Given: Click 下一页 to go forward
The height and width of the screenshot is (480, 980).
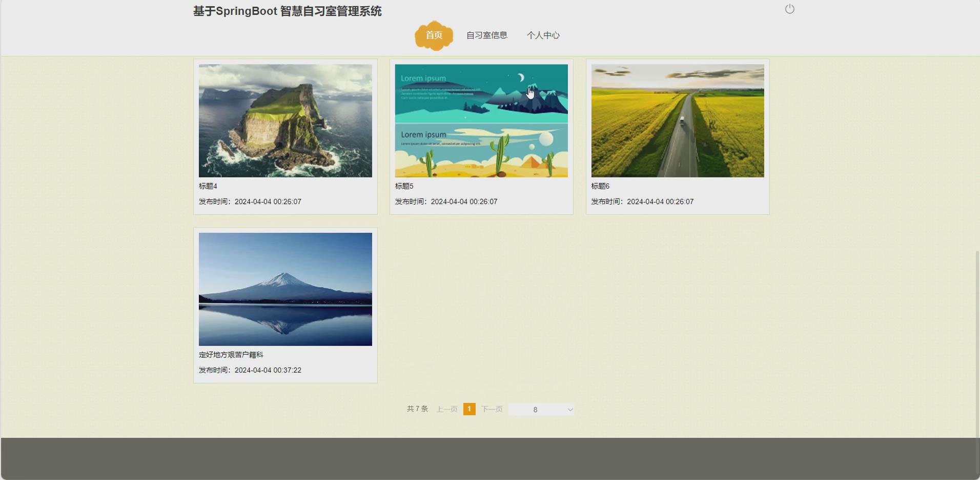Looking at the screenshot, I should click(x=492, y=409).
